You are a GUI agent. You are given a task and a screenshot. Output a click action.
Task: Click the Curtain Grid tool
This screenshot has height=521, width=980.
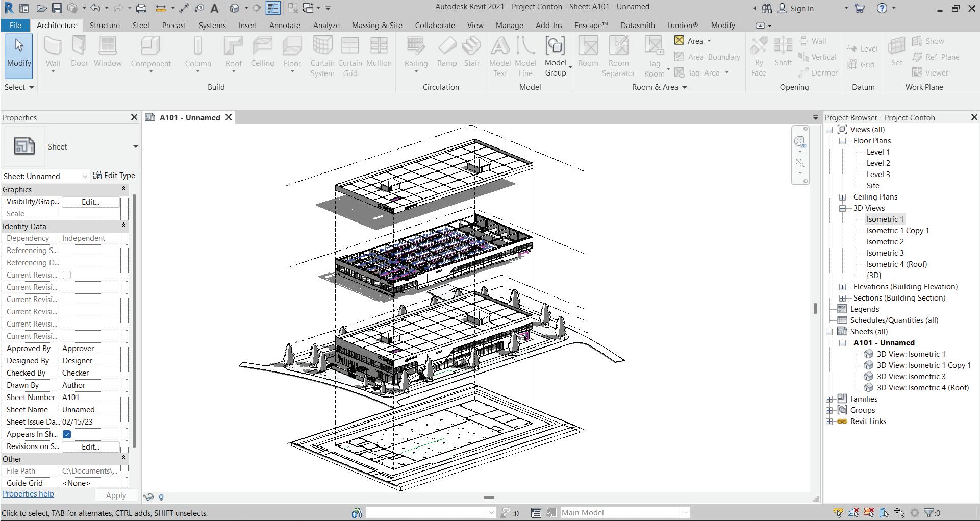(x=350, y=55)
